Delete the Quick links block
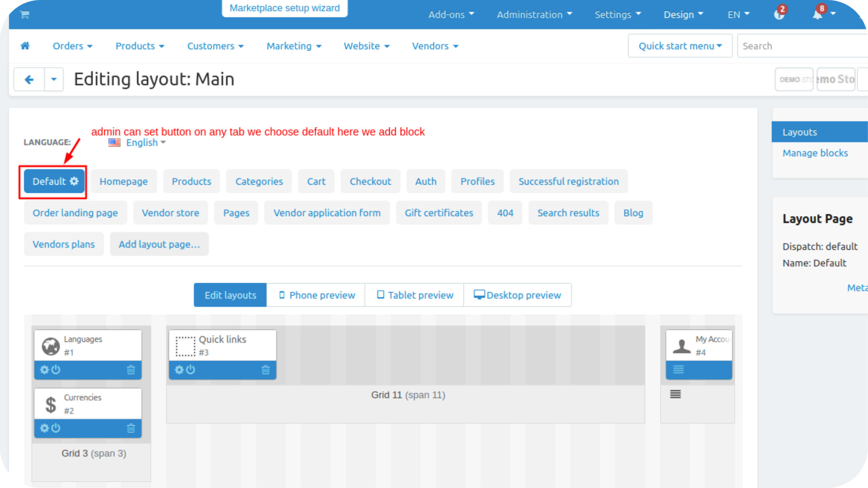868x488 pixels. pos(265,370)
